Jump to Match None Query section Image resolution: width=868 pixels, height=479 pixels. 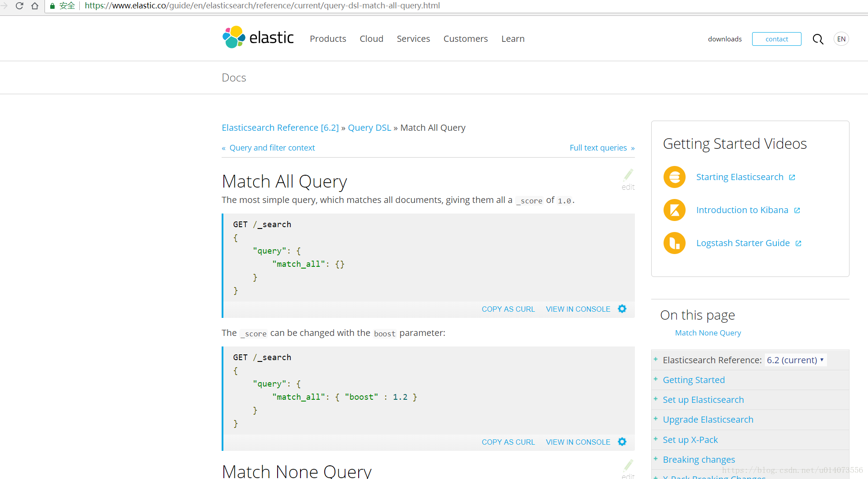pos(708,333)
